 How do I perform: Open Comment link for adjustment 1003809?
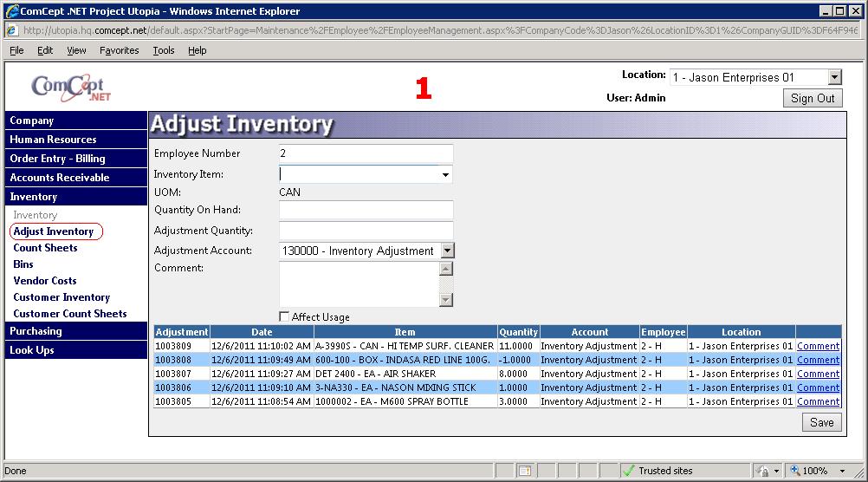(818, 346)
